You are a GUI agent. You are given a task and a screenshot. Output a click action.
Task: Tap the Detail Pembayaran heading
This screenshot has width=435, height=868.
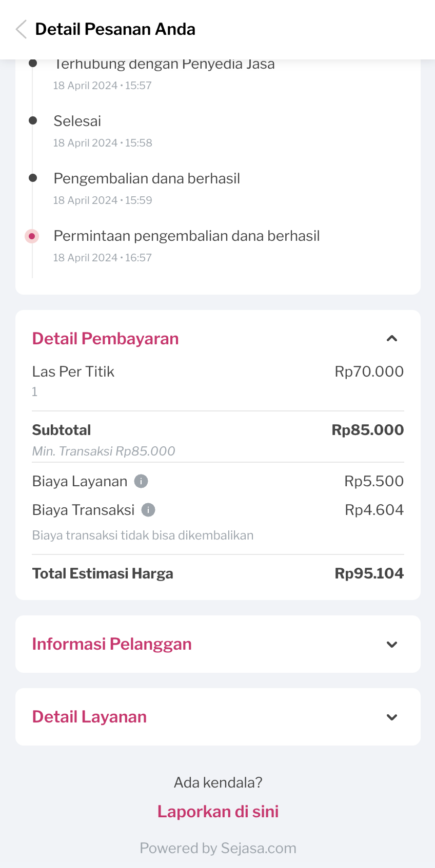(x=106, y=339)
